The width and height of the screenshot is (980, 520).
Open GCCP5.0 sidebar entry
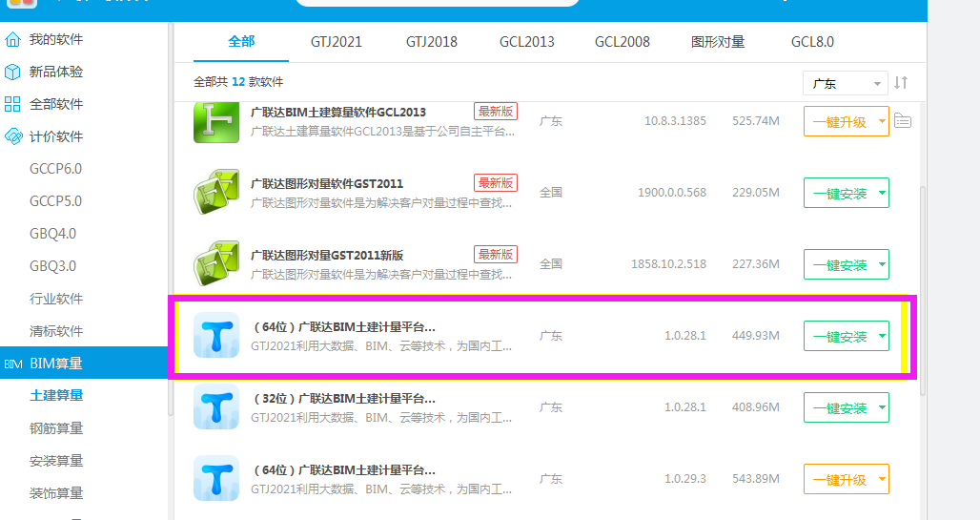pyautogui.click(x=55, y=201)
